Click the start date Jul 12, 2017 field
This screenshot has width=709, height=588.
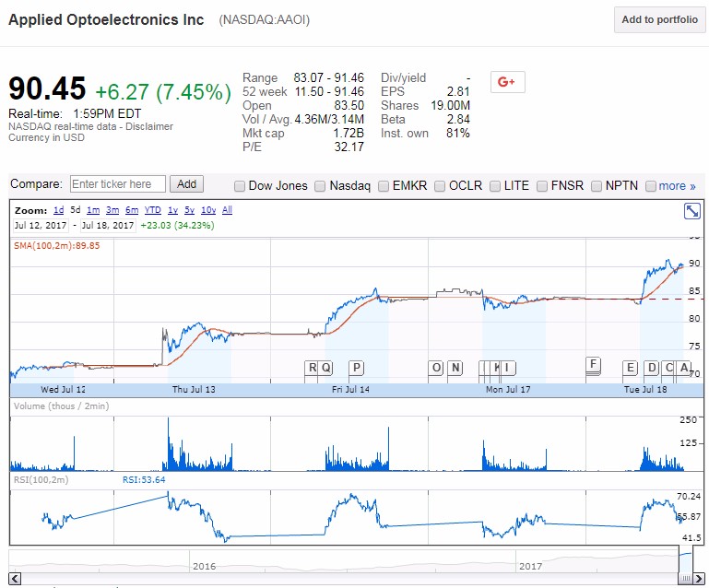41,226
